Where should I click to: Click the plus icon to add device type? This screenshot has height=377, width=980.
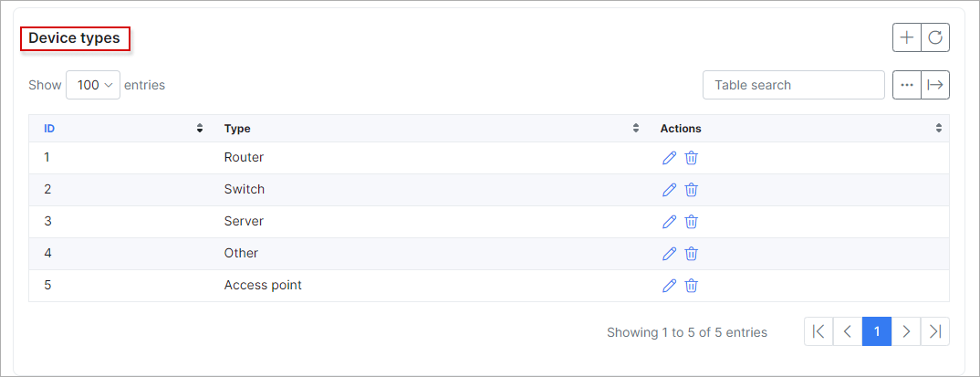(x=906, y=37)
